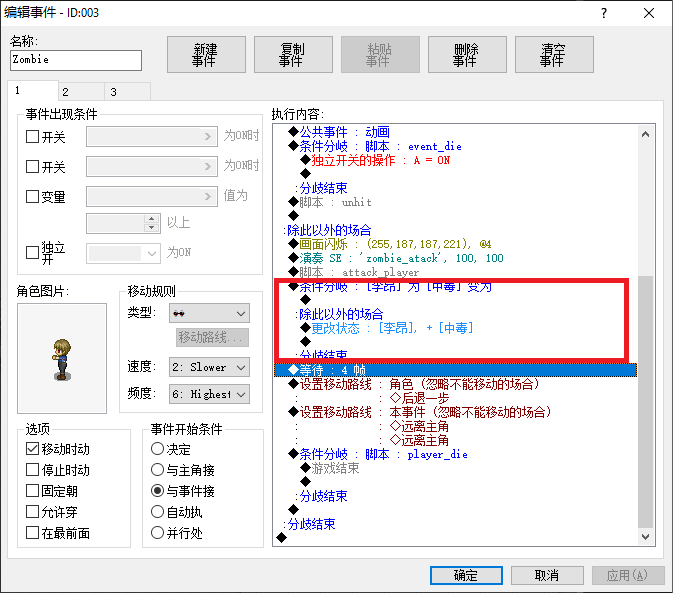Click the 取消 button

(x=547, y=575)
